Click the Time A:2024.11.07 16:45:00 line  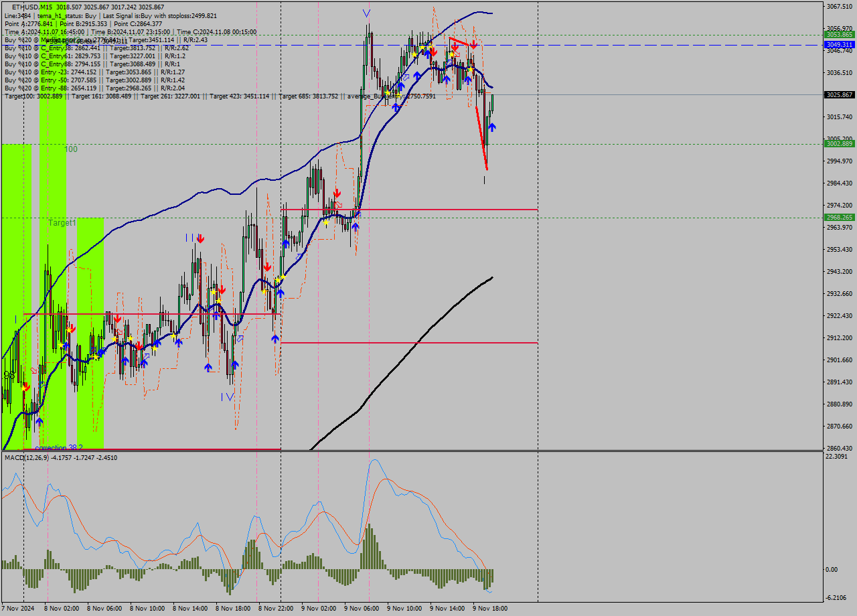coord(131,31)
